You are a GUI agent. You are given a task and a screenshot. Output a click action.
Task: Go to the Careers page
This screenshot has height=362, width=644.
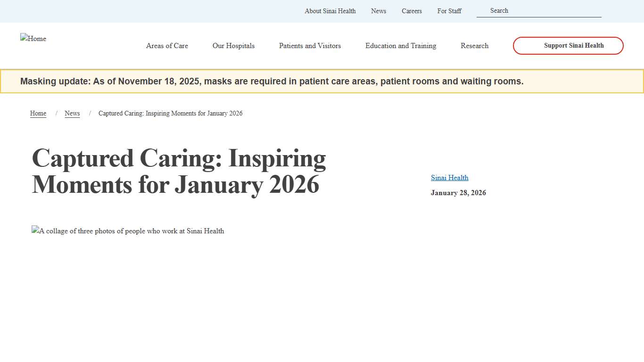(x=412, y=11)
